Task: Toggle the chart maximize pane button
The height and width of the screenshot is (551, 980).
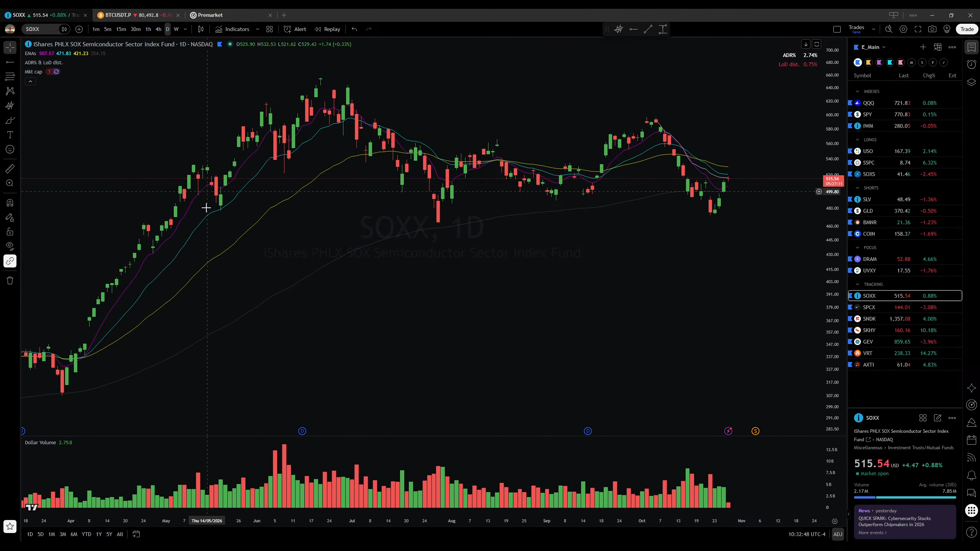Action: (817, 44)
